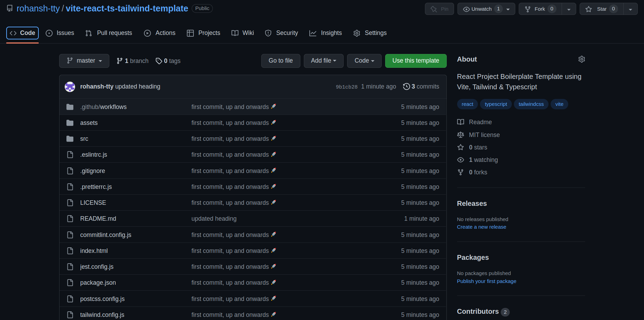The image size is (644, 320).
Task: Click the file icon for .gitignore
Action: click(x=70, y=171)
